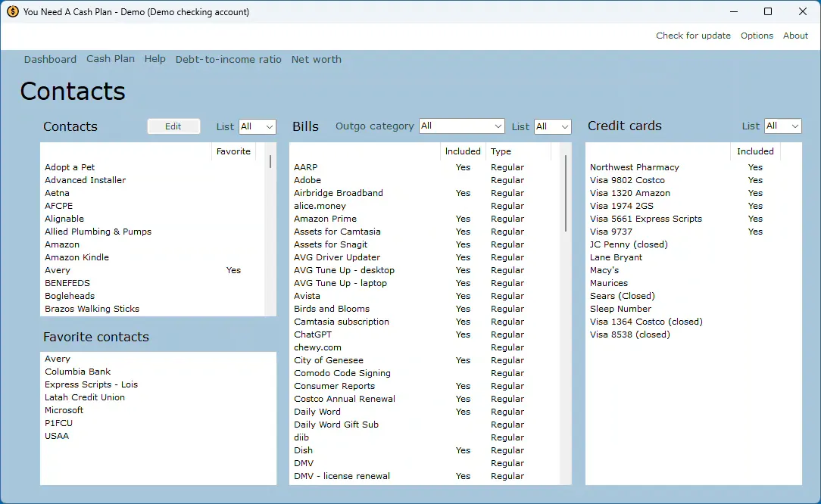
Task: Go to the Cash Plan page
Action: pos(111,58)
